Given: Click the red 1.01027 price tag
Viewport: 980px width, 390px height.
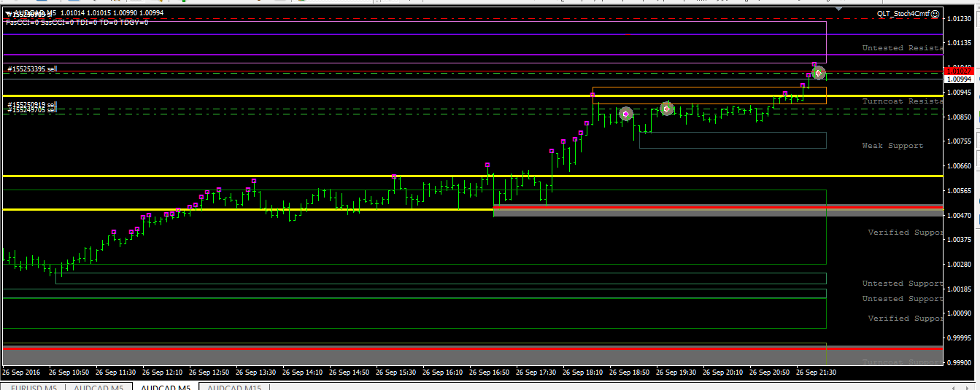Looking at the screenshot, I should pos(959,71).
